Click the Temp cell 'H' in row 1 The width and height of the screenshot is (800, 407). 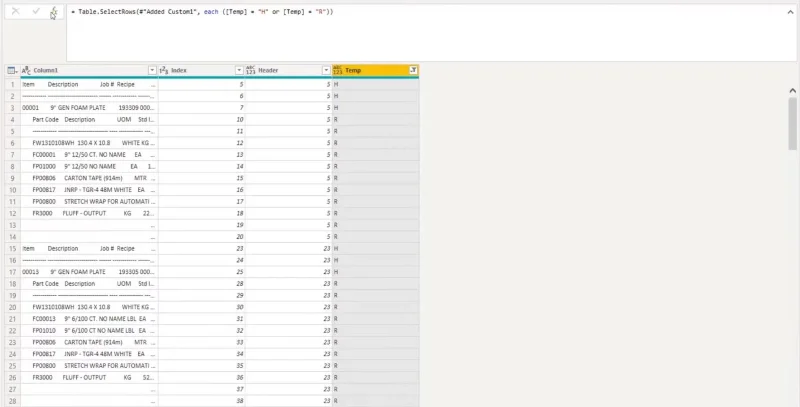[376, 84]
